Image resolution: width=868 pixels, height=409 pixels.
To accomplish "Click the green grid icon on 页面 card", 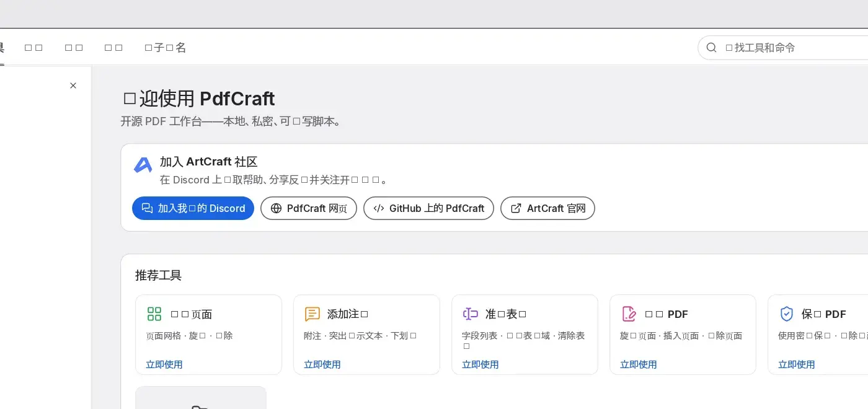I will [154, 314].
